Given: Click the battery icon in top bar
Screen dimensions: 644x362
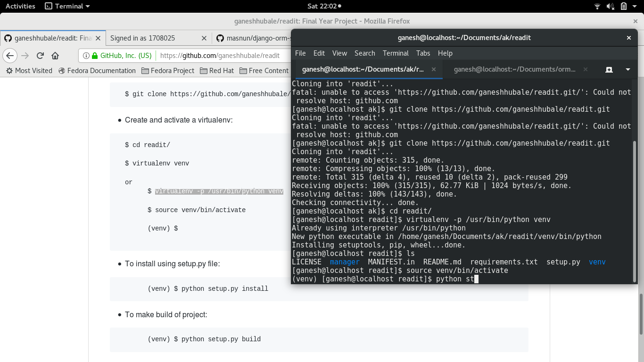Looking at the screenshot, I should (x=624, y=6).
